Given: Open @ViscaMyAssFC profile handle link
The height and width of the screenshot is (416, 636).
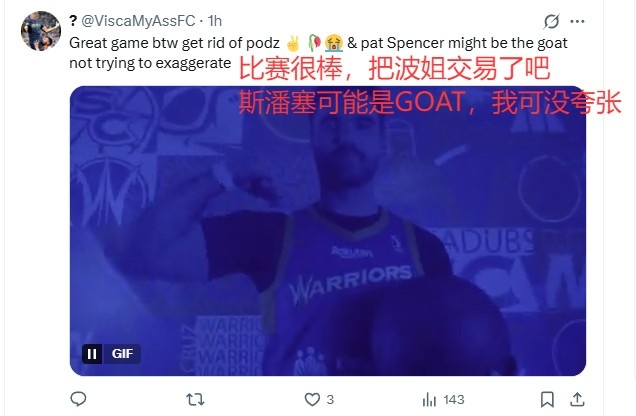Looking at the screenshot, I should click(x=138, y=21).
